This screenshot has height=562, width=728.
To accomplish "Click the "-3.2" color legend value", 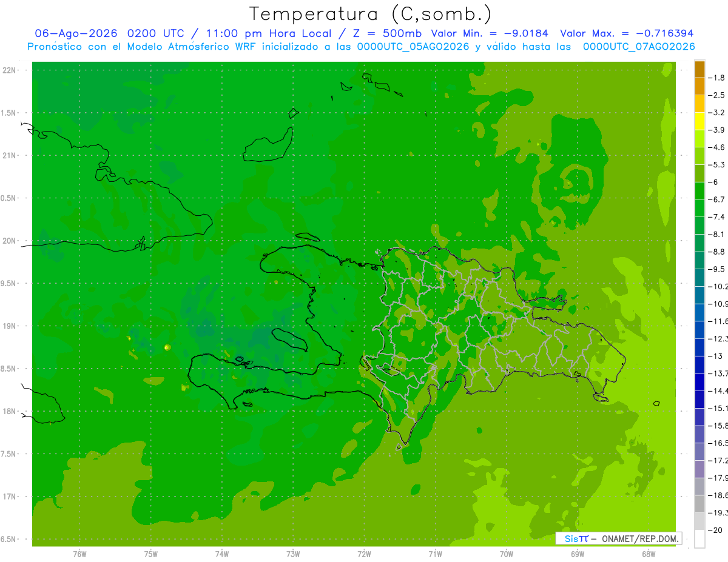I will (x=717, y=113).
